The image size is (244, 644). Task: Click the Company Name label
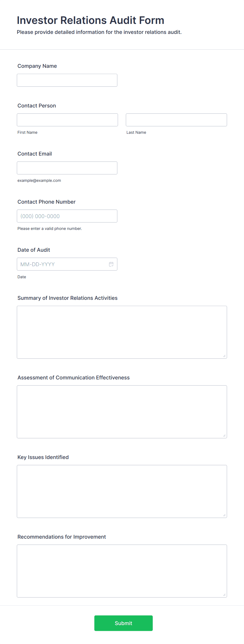[x=37, y=66]
